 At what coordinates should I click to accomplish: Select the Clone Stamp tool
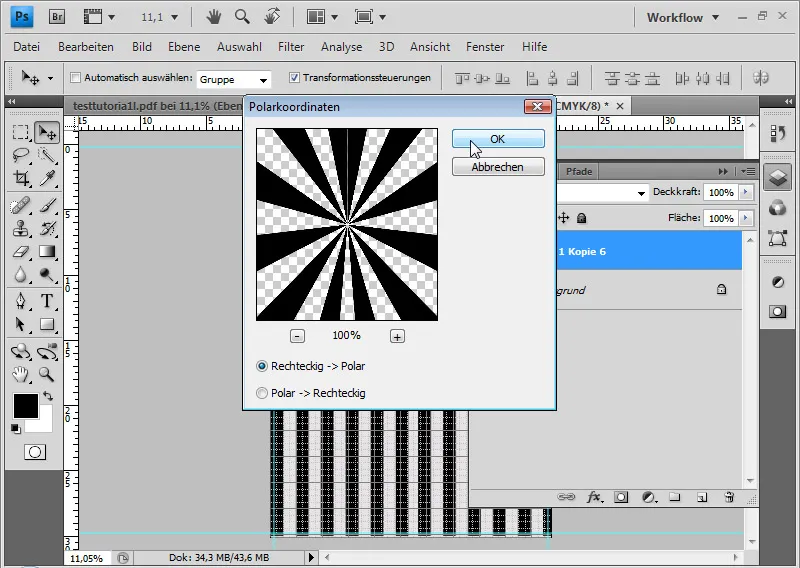[20, 228]
